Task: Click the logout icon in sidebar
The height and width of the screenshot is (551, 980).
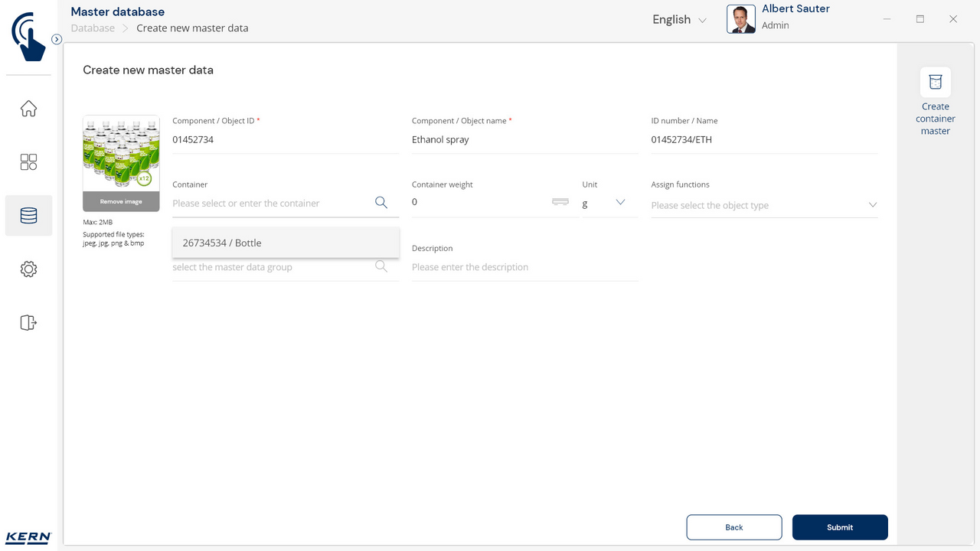Action: click(x=28, y=323)
